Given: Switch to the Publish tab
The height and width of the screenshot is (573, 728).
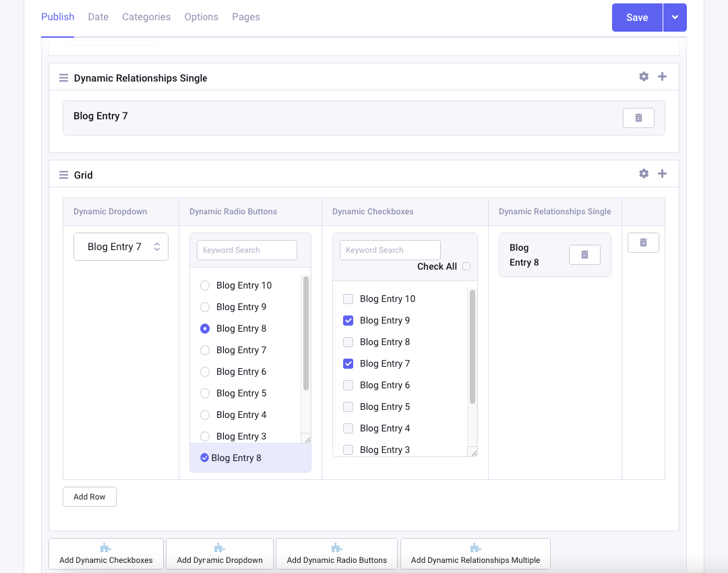Looking at the screenshot, I should (x=57, y=17).
